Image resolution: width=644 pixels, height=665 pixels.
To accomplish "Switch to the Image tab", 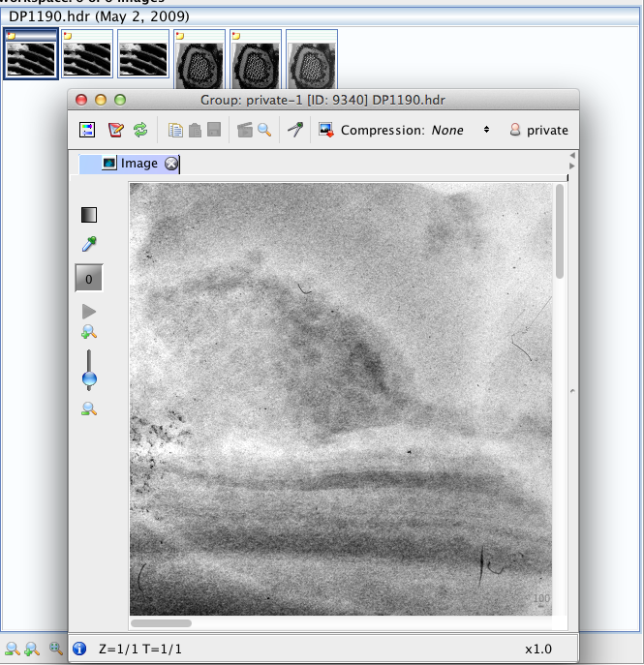I will (129, 164).
